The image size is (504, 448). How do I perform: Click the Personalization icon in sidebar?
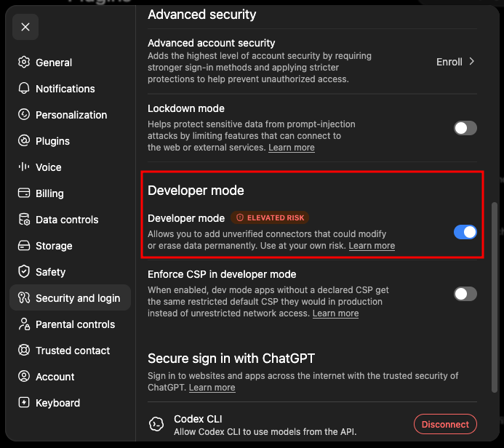pos(24,114)
